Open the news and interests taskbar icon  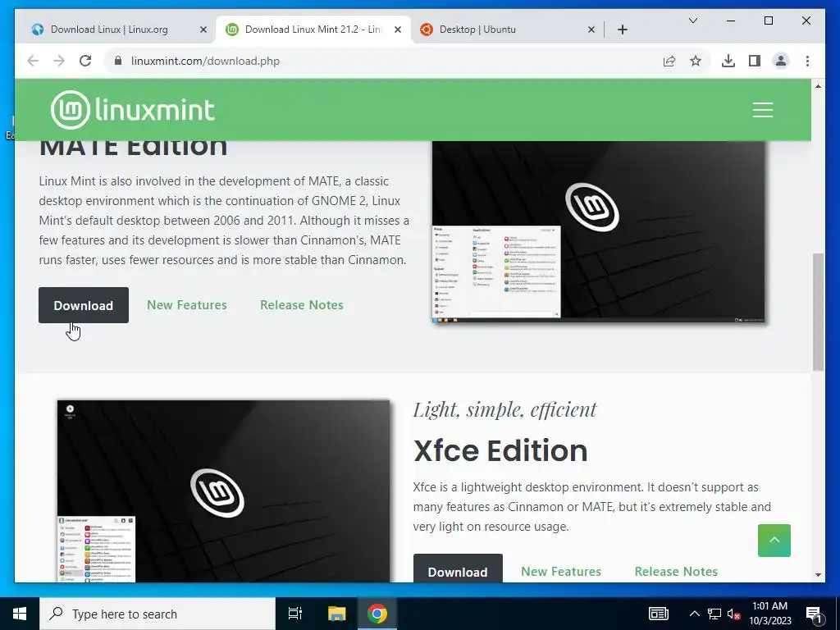659,614
